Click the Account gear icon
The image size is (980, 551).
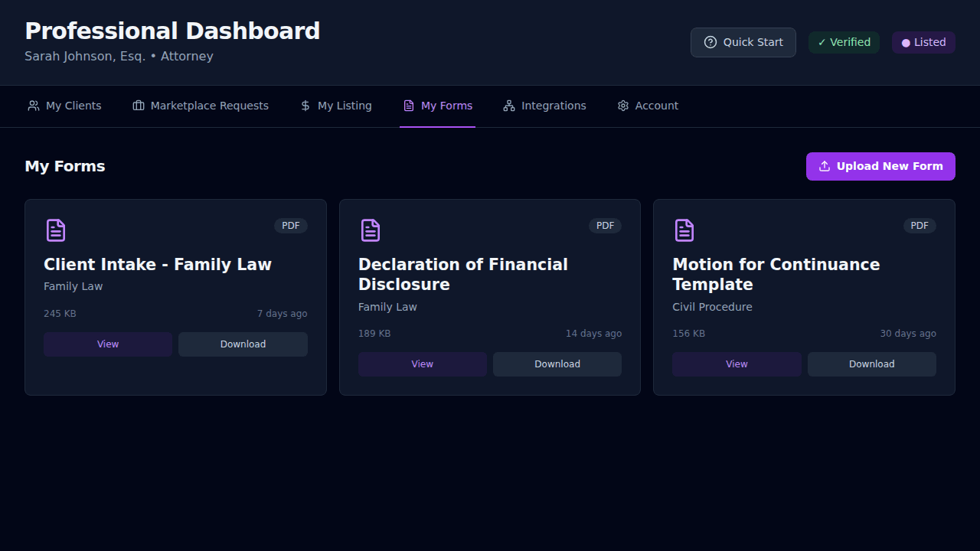tap(623, 106)
